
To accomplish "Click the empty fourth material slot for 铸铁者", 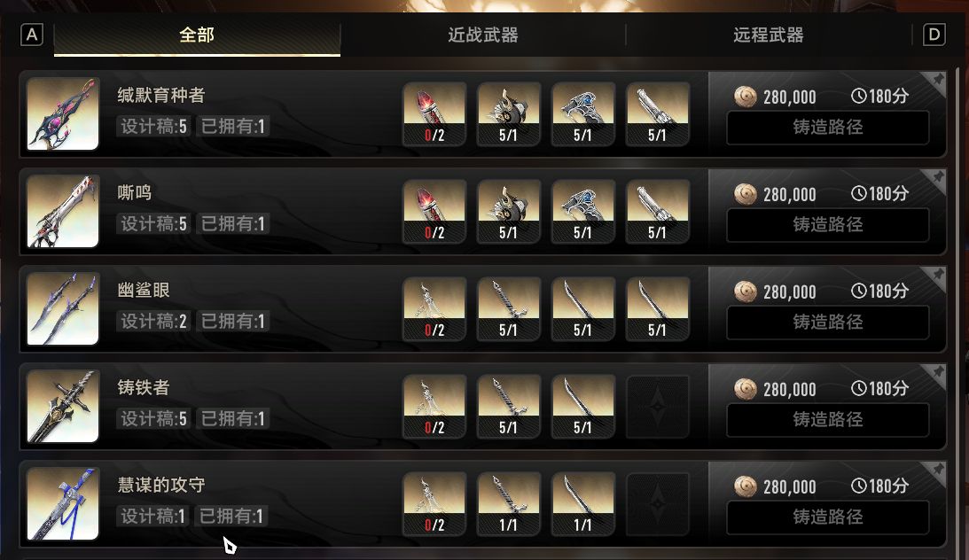I will 658,407.
